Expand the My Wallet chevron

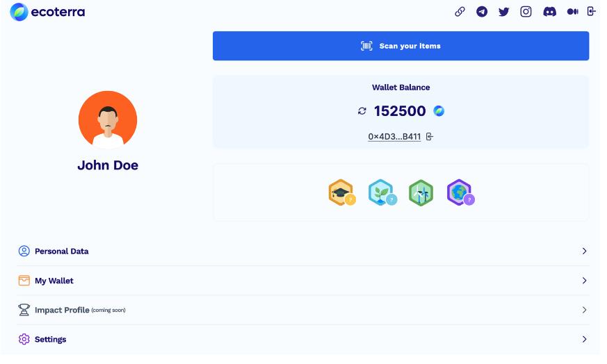pos(584,281)
